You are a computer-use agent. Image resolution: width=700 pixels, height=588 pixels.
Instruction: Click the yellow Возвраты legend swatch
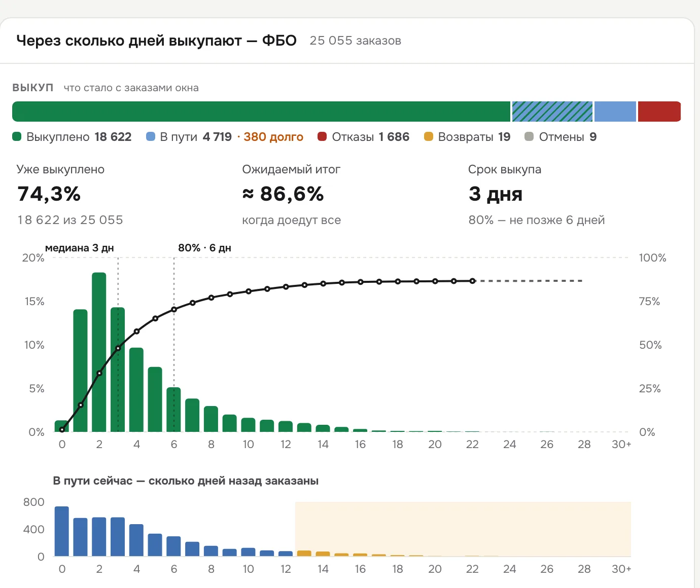429,136
